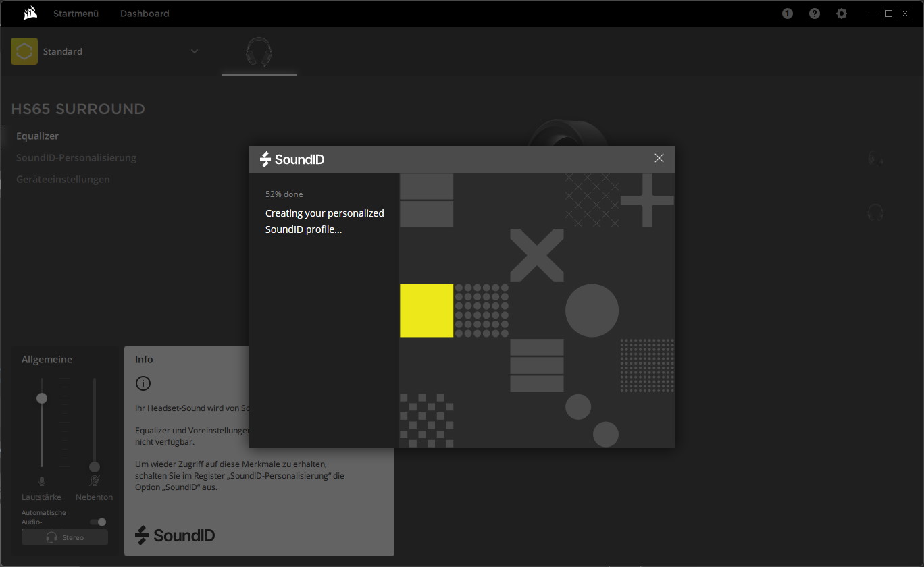Click the Lautstärke volume slider handle
The height and width of the screenshot is (567, 924).
tap(42, 398)
